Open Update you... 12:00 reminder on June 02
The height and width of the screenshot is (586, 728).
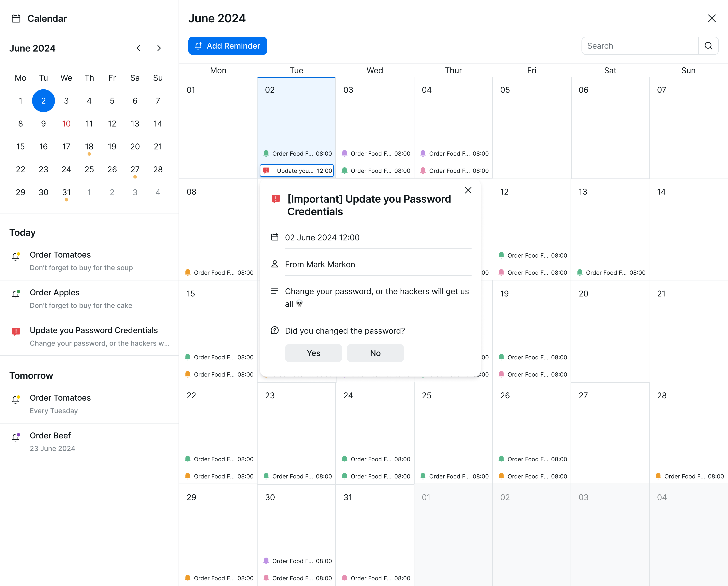click(296, 171)
